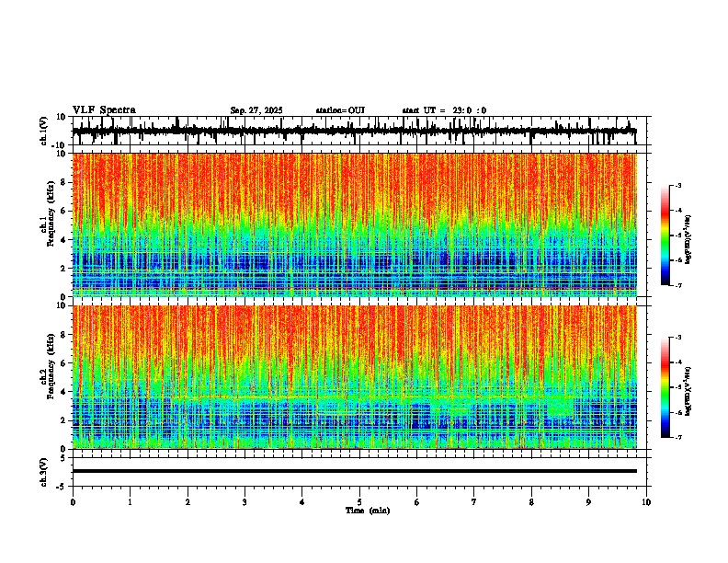Click the time axis tick label "3"
Image resolution: width=728 pixels, height=563 pixels.
245,502
